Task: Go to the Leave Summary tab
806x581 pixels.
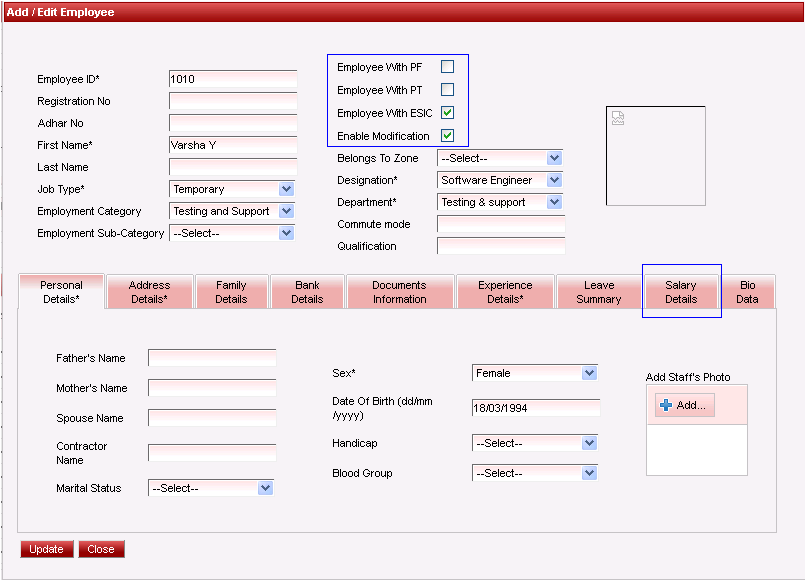Action: pyautogui.click(x=599, y=292)
